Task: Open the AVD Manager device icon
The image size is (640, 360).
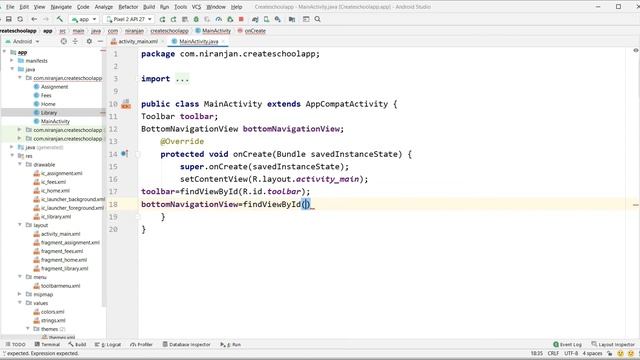Action: 267,19
